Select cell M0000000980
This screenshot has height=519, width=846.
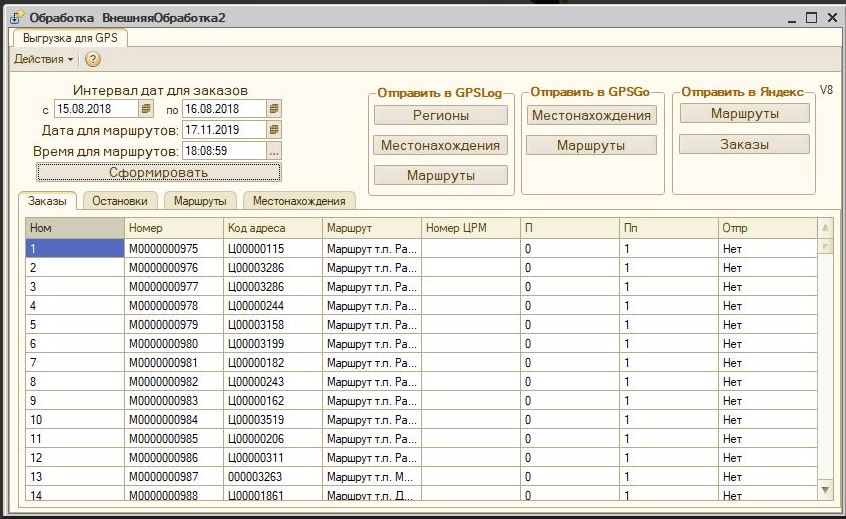(174, 344)
